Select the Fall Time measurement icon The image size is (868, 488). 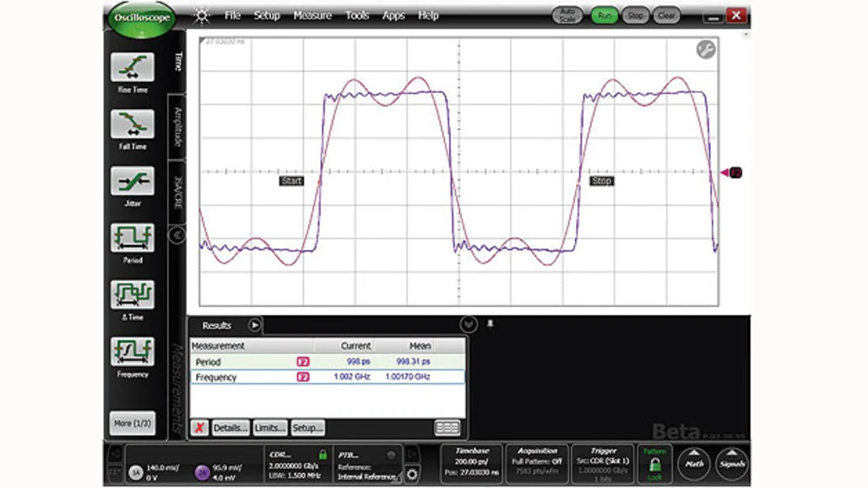pyautogui.click(x=132, y=124)
